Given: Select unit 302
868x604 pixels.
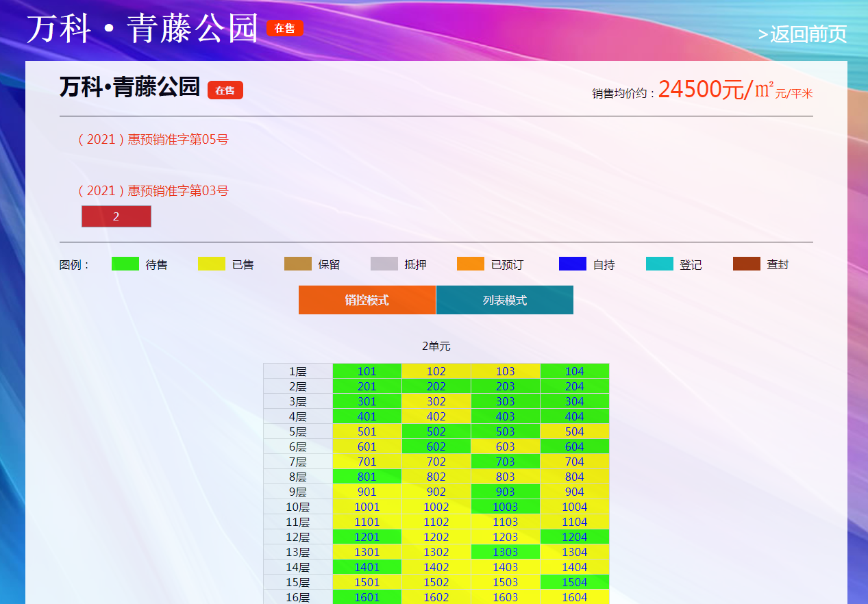Looking at the screenshot, I should 436,401.
